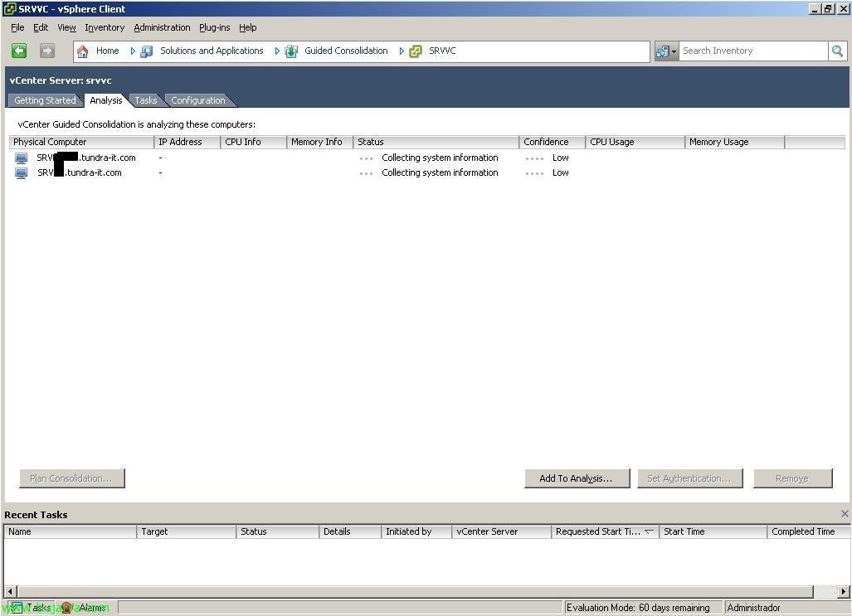852x616 pixels.
Task: Click the Set Authentication button
Action: pos(689,478)
